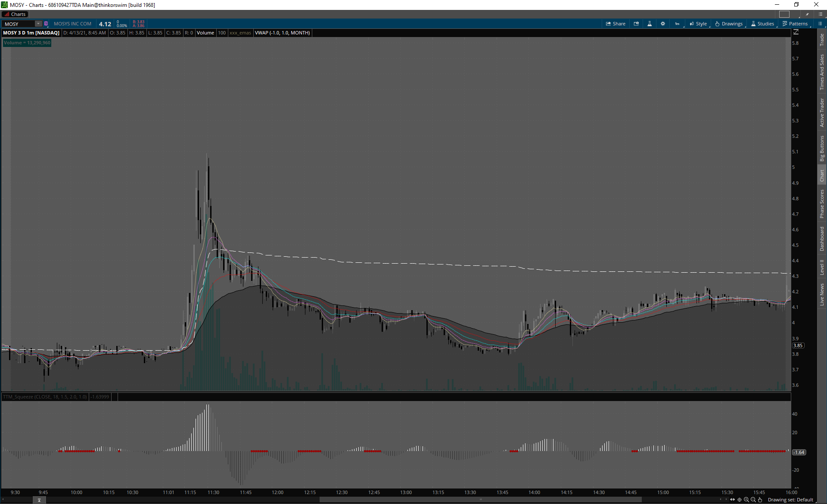827x504 pixels.
Task: Open the MOSY symbol dropdown arrow
Action: tap(38, 24)
